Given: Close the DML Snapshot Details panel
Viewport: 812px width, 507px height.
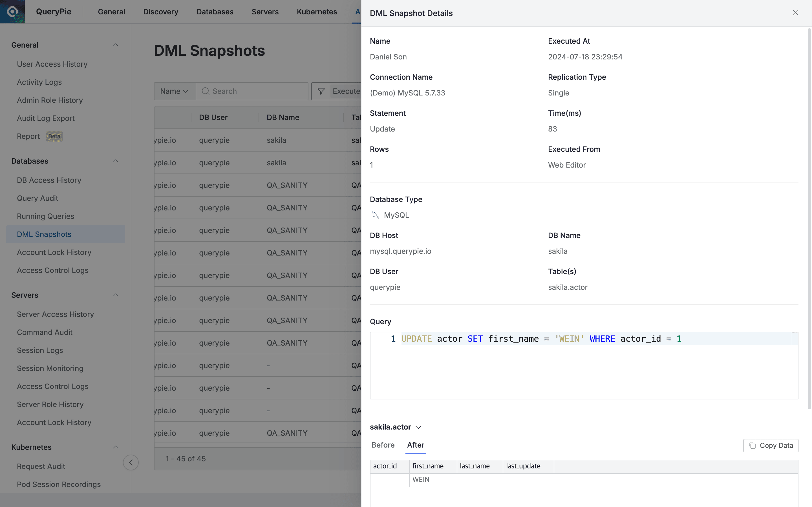Looking at the screenshot, I should [795, 13].
